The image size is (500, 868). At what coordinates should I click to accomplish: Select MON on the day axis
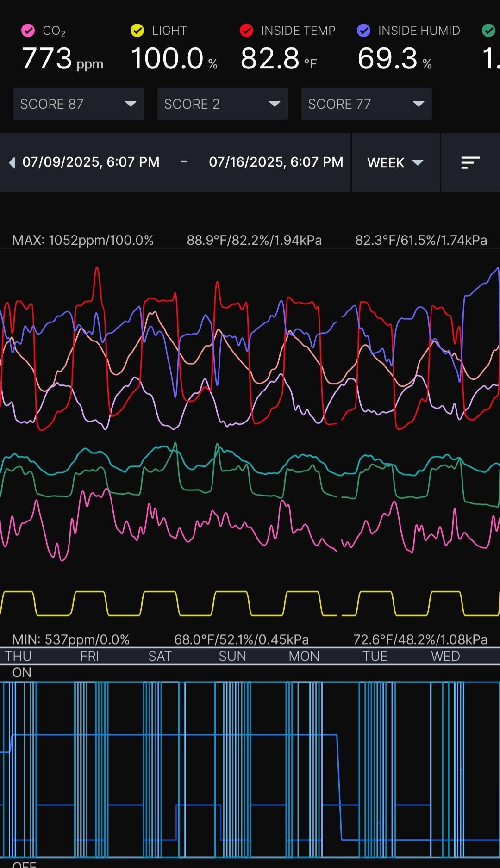tap(304, 656)
